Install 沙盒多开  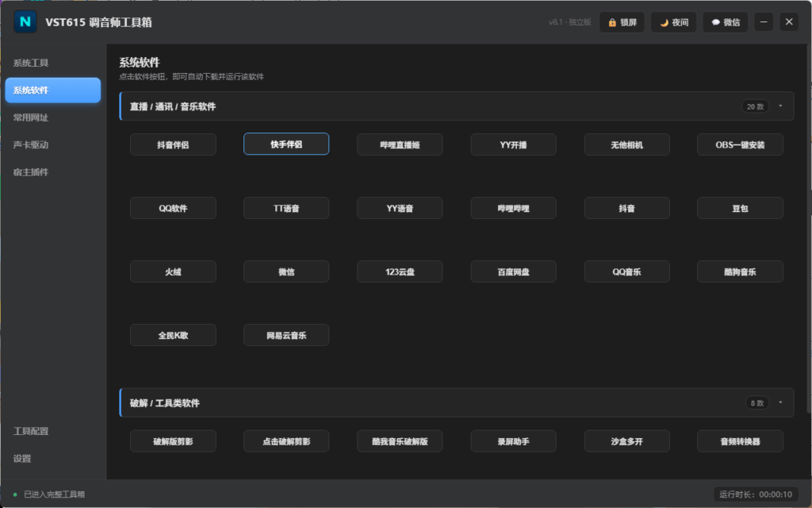626,441
